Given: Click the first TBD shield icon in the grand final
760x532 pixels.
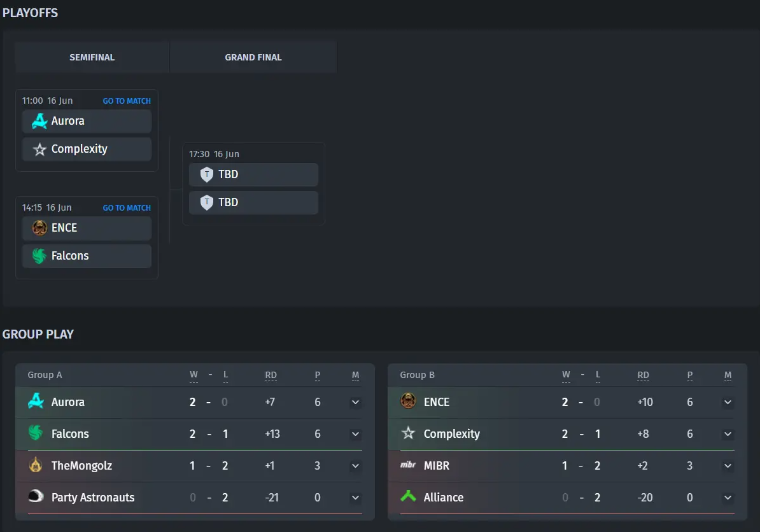Looking at the screenshot, I should click(206, 174).
